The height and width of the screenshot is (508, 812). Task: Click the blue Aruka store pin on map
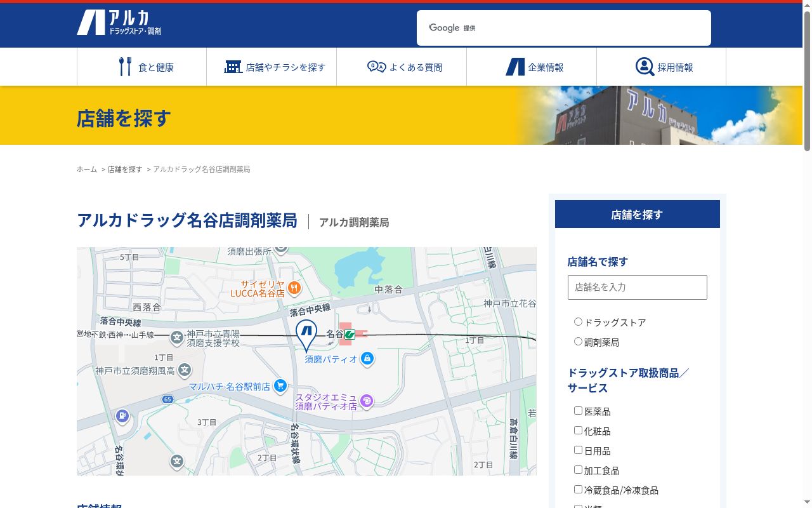[x=306, y=335]
